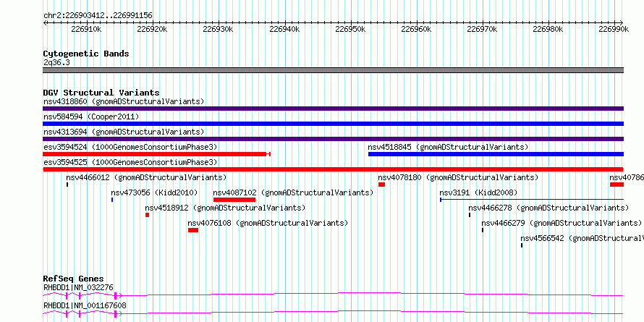Open the nsv4566542 variant label
The image size is (644, 322).
582,238
